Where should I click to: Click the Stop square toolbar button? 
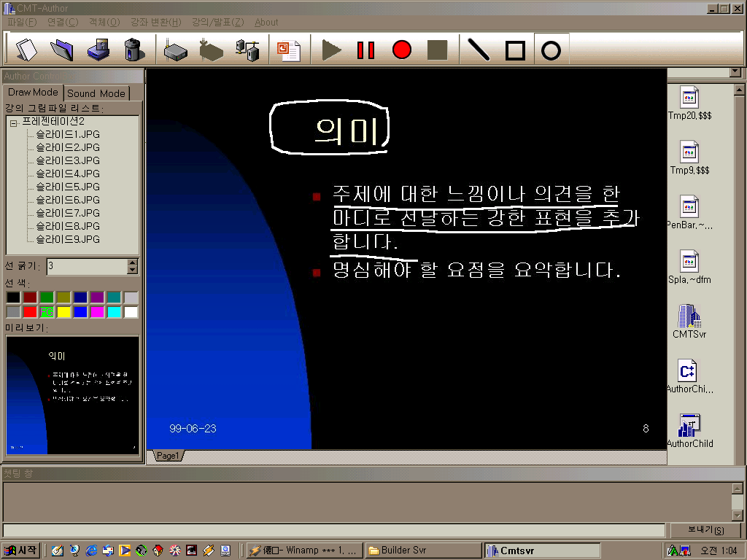[437, 50]
